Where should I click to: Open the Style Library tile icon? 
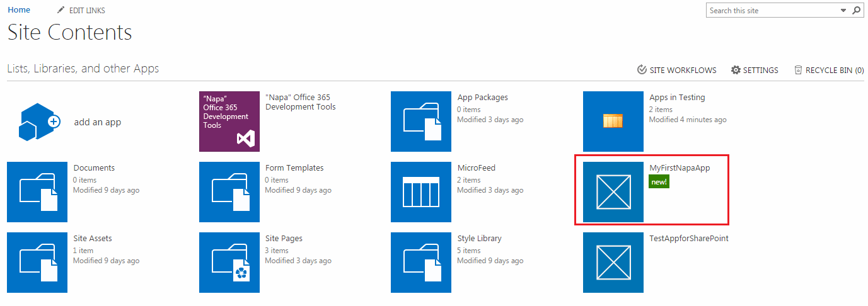421,263
